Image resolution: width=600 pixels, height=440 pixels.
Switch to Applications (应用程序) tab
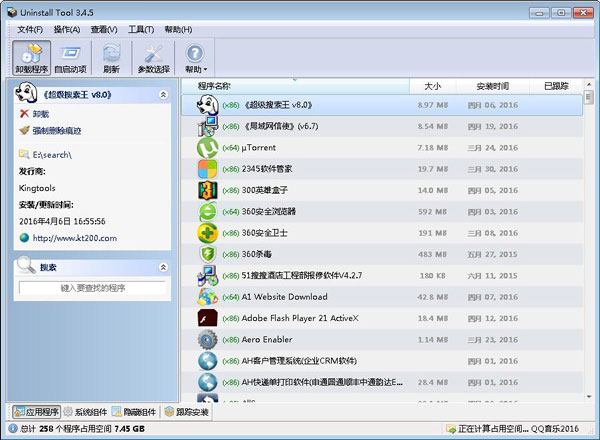coord(36,412)
